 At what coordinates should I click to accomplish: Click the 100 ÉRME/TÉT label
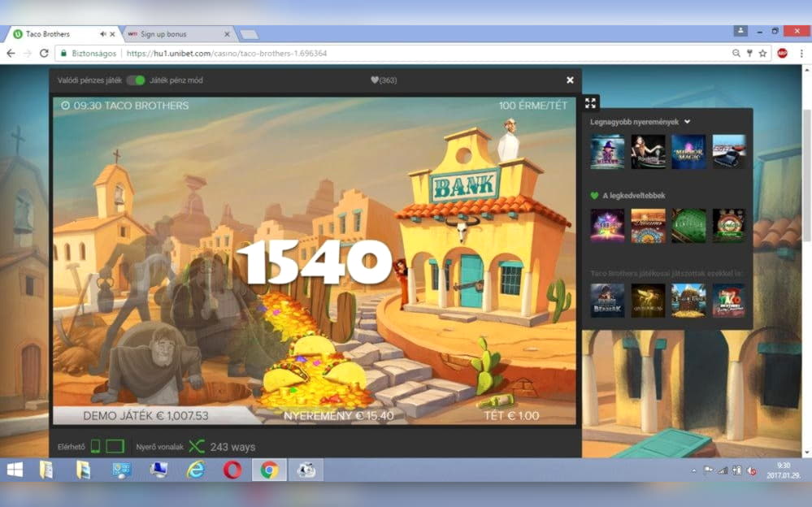pos(533,106)
